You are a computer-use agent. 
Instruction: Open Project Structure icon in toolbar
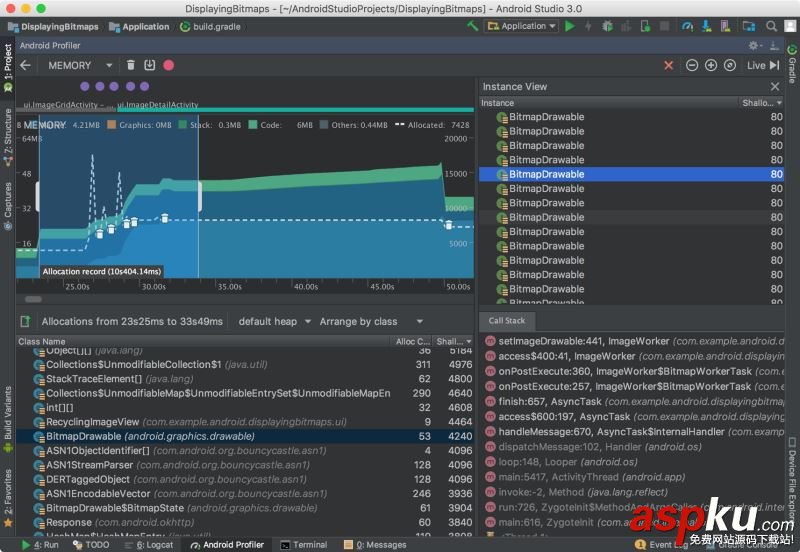(748, 26)
